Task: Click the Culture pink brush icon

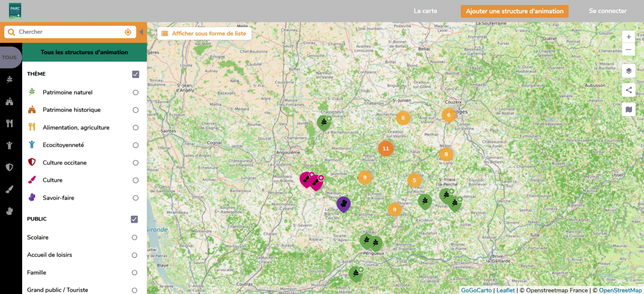Action: pos(32,180)
